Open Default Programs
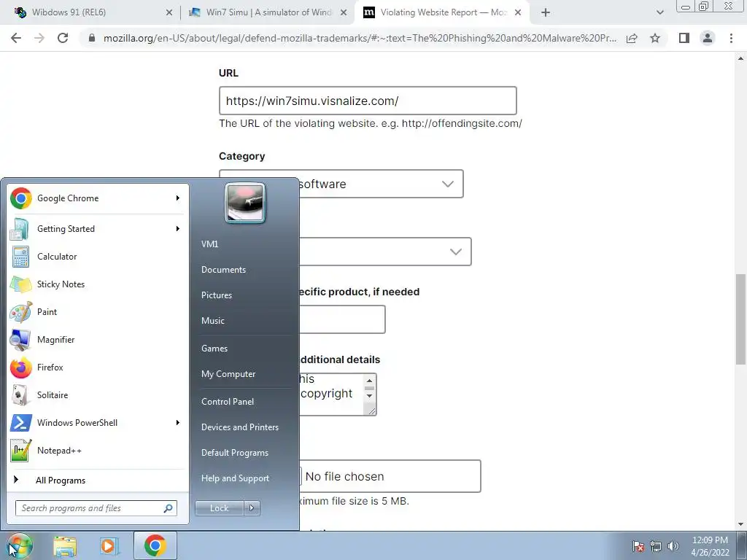Viewport: 747px width, 560px height. click(x=234, y=453)
